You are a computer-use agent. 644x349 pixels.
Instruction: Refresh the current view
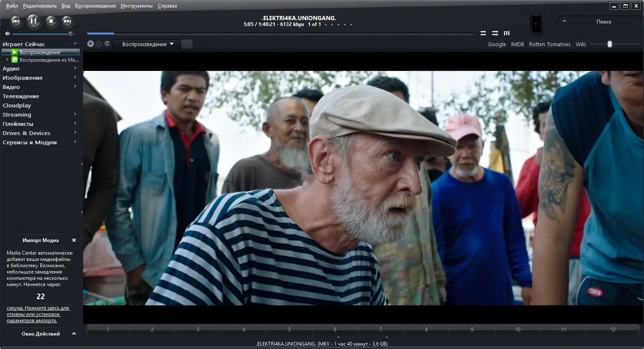coord(107,44)
